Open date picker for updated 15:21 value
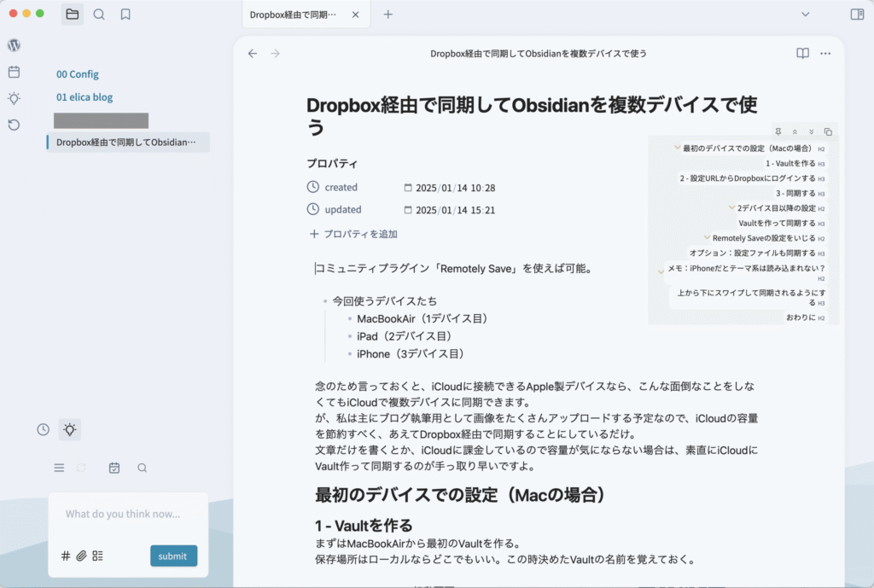Viewport: 874px width, 588px height. point(408,210)
